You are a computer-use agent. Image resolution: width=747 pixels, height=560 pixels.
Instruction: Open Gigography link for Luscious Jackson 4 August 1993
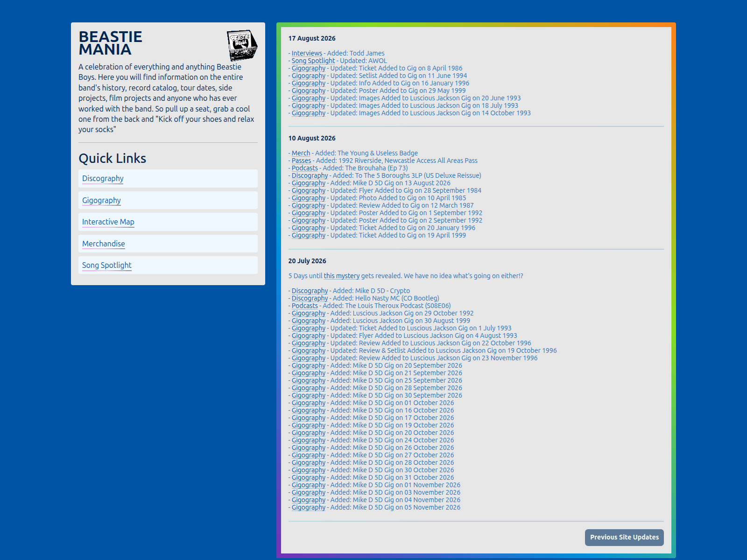click(x=309, y=336)
